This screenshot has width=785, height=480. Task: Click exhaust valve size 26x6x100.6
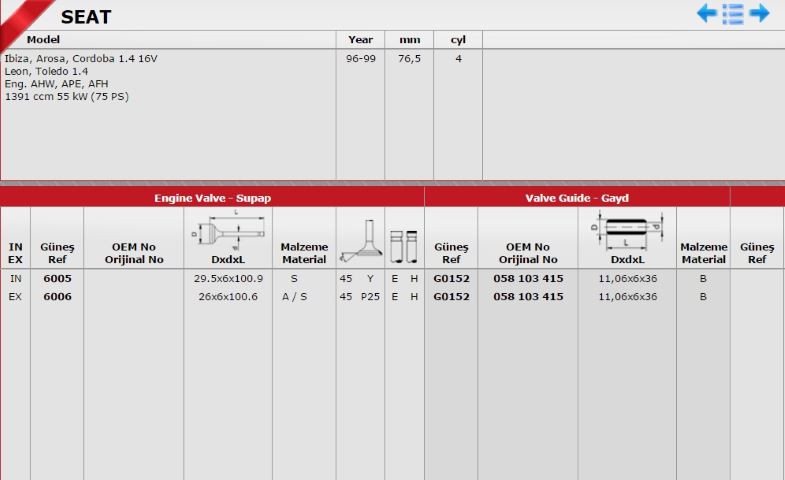[x=228, y=296]
